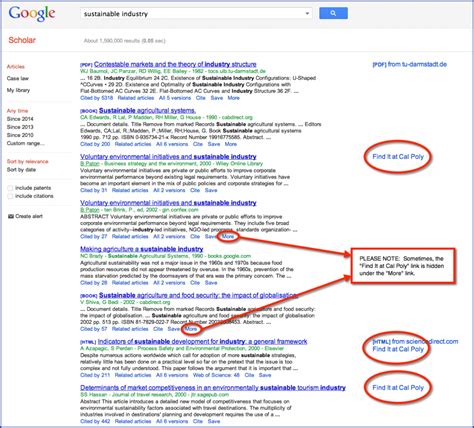
Task: Open the search box dropdown arrow
Action: (x=307, y=14)
